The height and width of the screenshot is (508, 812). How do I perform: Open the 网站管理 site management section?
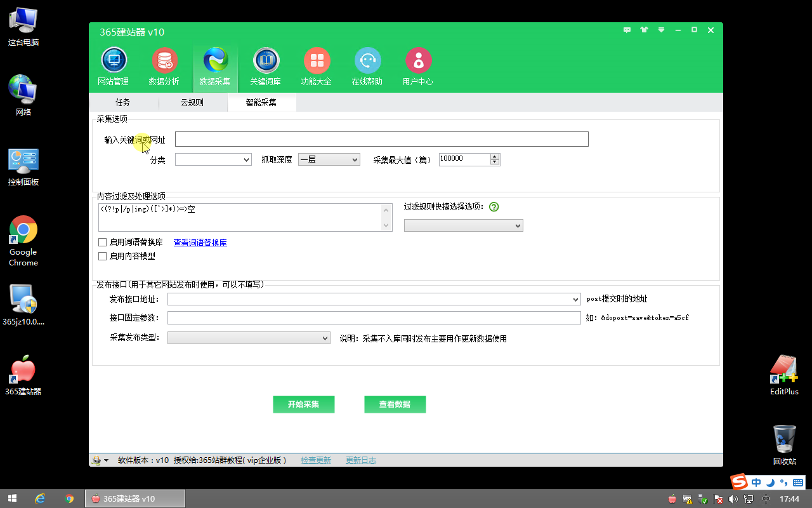pos(114,67)
